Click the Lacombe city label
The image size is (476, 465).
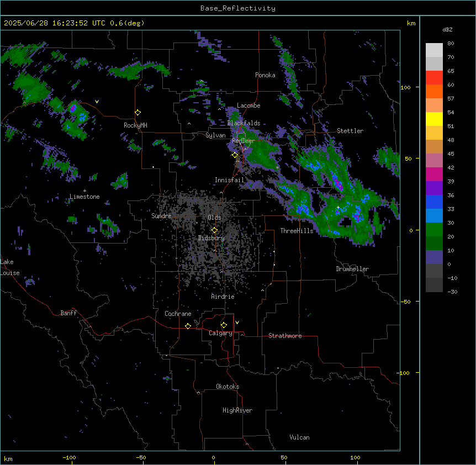tap(248, 105)
